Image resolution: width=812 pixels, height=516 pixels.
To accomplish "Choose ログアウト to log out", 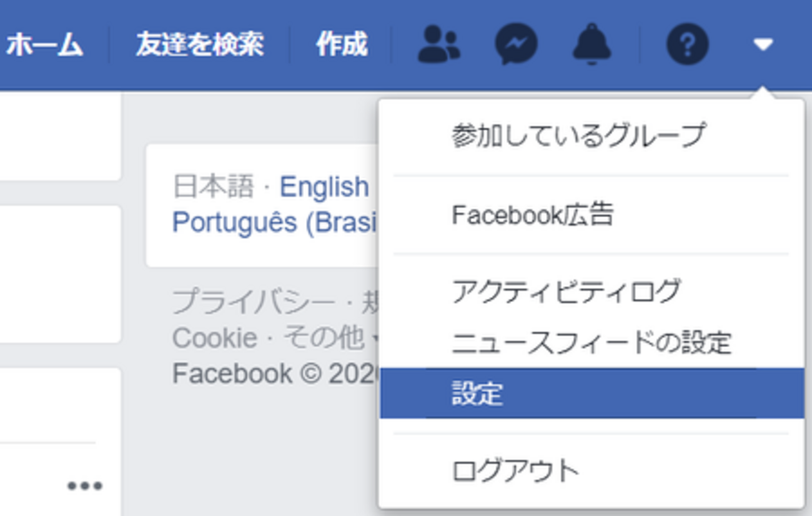I will [515, 470].
